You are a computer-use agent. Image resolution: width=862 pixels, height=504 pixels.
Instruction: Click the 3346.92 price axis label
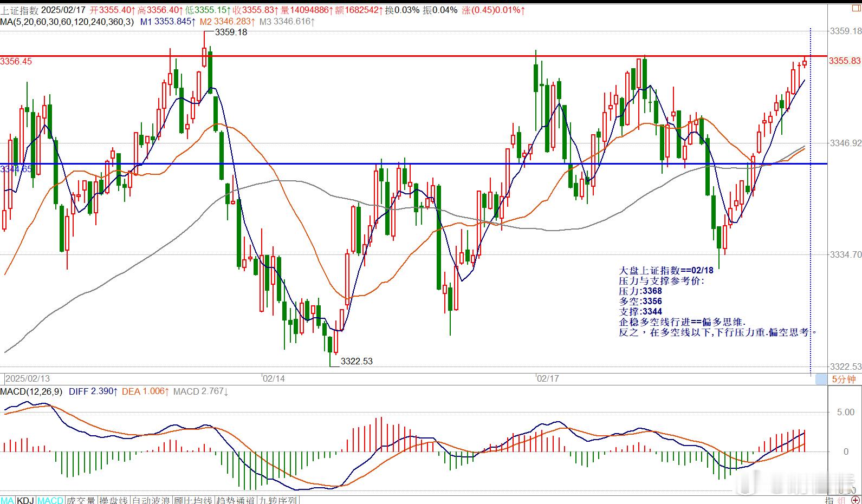846,143
